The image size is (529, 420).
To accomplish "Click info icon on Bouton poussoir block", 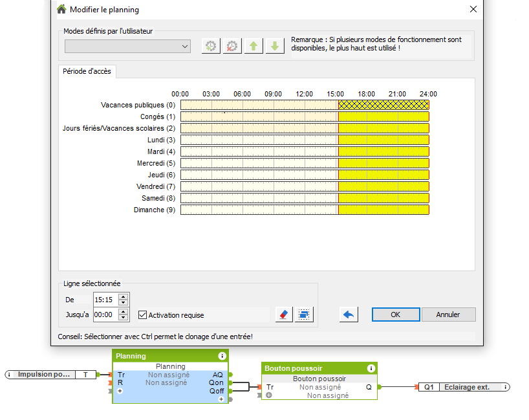I will tap(371, 368).
